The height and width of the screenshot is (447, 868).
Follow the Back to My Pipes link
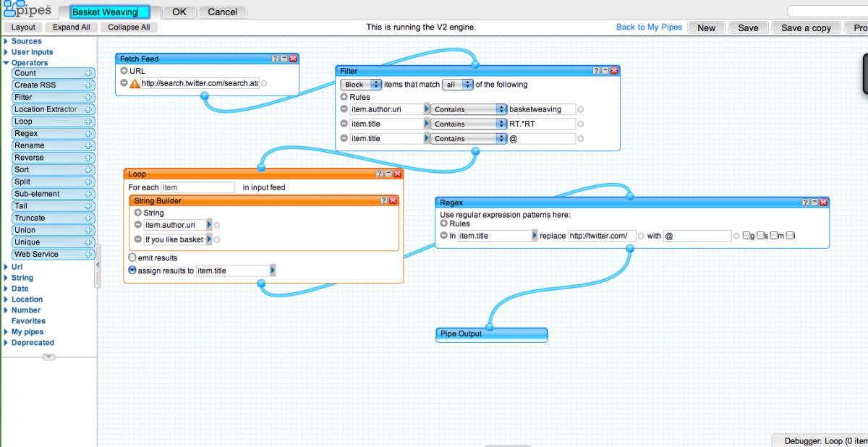pyautogui.click(x=649, y=27)
